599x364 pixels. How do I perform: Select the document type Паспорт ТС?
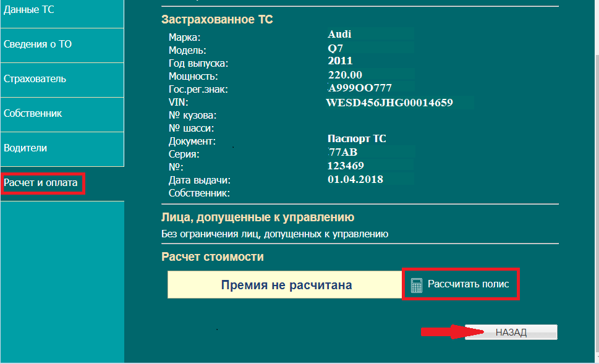[357, 138]
